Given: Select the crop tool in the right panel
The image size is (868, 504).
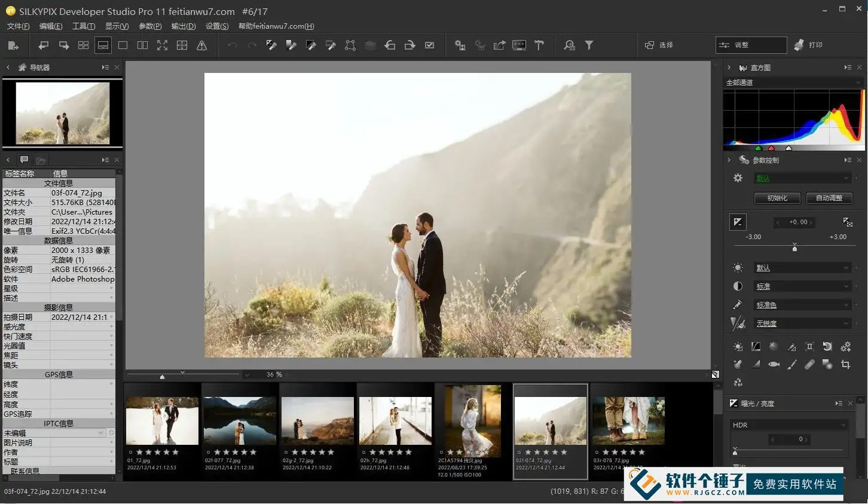Looking at the screenshot, I should (x=846, y=364).
